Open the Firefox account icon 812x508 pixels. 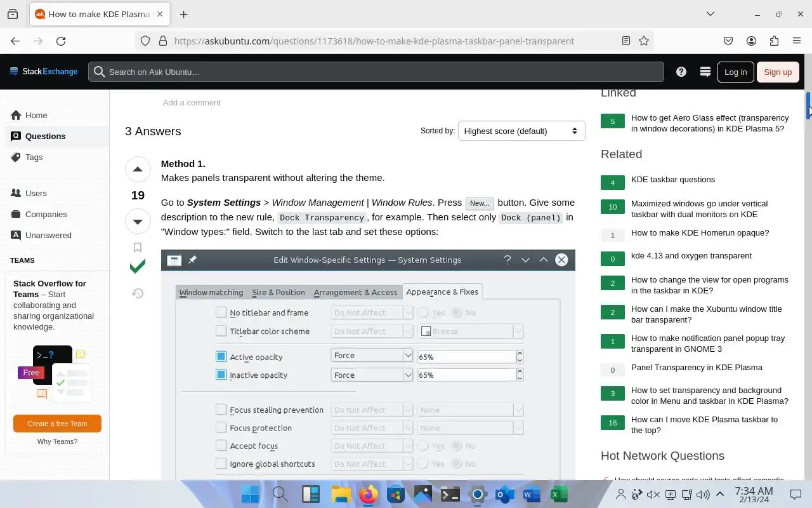(x=751, y=41)
